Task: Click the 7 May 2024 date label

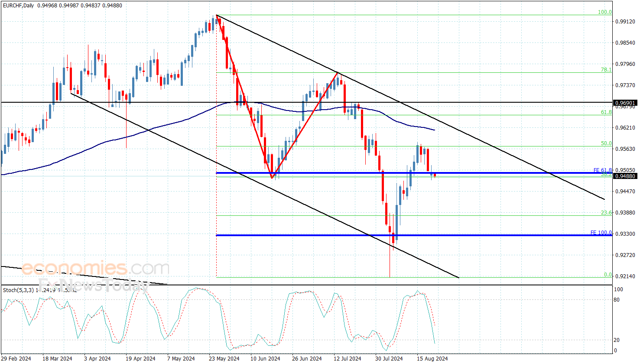Action: [181, 358]
